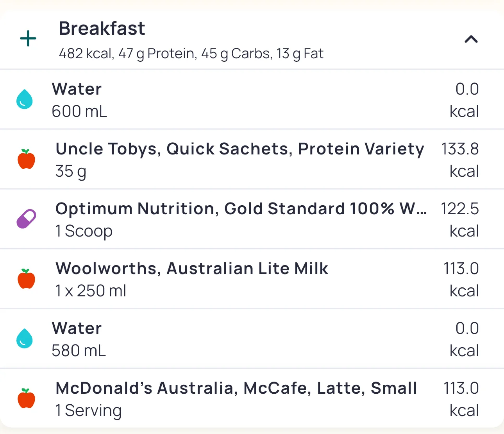Click the 122.5 kcal value
This screenshot has height=434, width=504.
pyautogui.click(x=459, y=209)
